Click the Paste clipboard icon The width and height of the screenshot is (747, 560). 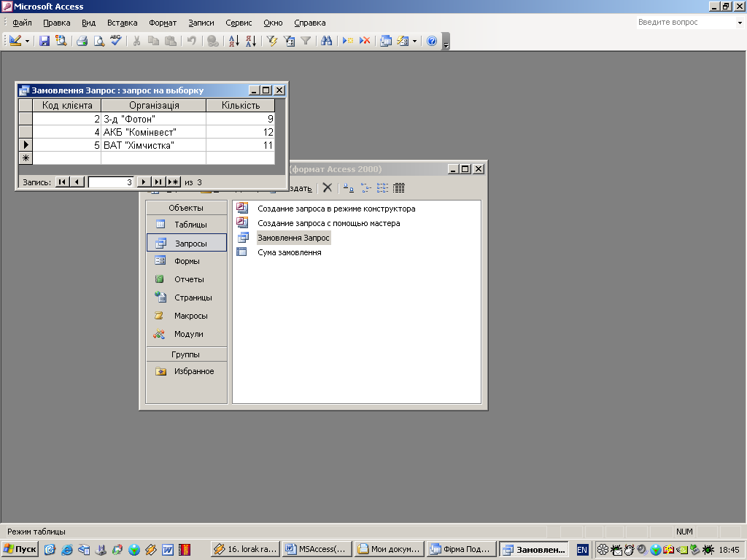coord(170,41)
